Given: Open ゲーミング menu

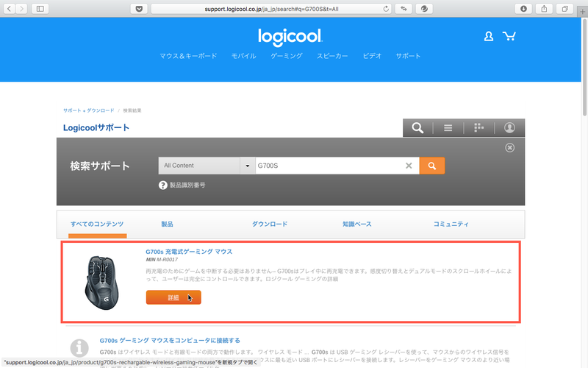Looking at the screenshot, I should tap(287, 56).
